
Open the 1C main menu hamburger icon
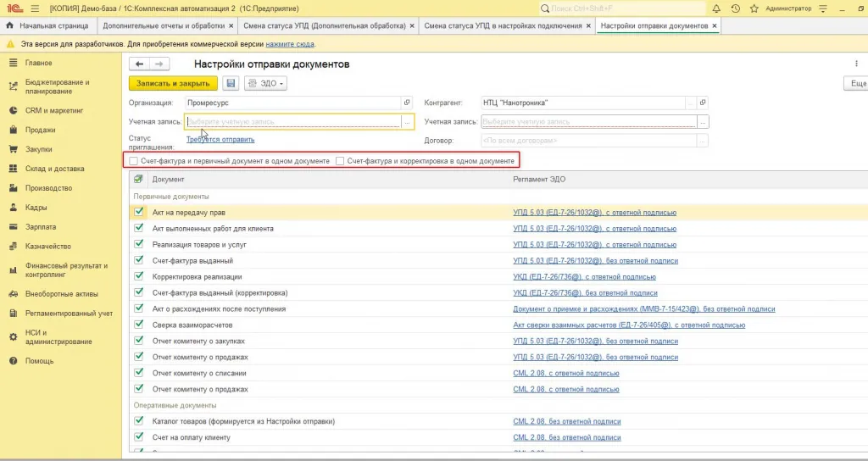point(35,8)
